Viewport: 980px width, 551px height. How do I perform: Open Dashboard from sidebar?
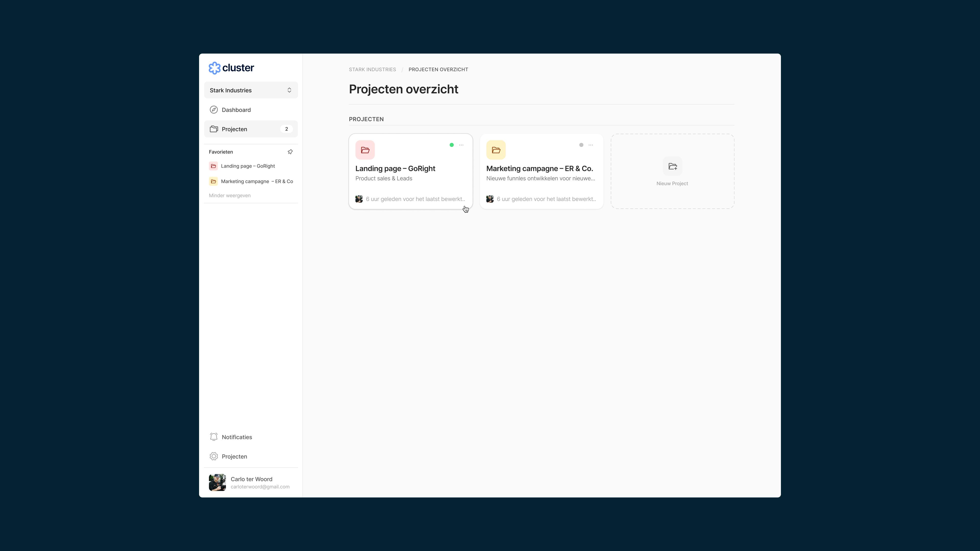click(251, 110)
